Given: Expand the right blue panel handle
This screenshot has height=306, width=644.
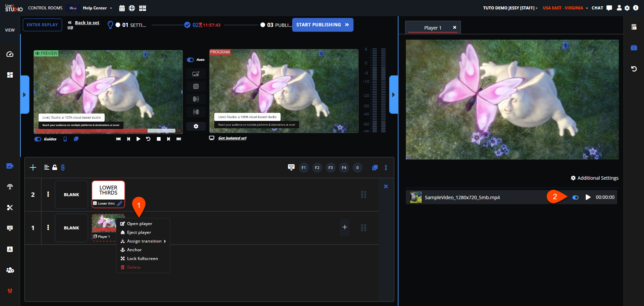Looking at the screenshot, I should (x=393, y=95).
